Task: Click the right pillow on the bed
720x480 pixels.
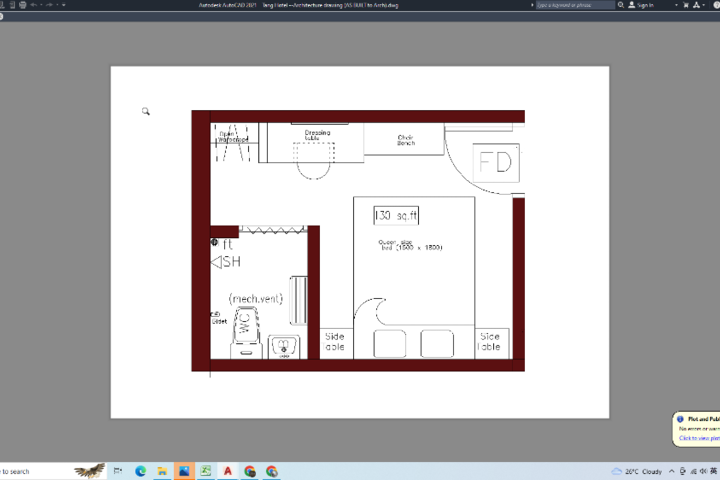Action: 437,344
